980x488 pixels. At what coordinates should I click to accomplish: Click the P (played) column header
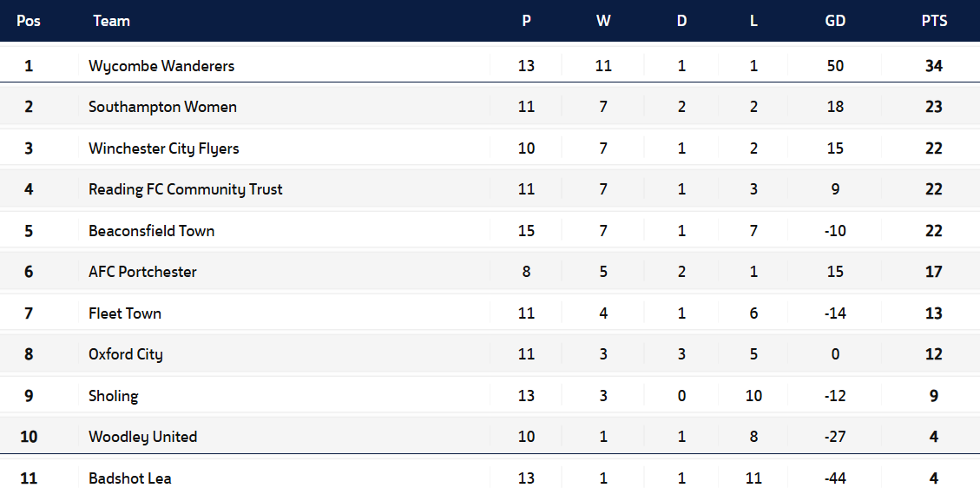click(x=526, y=21)
